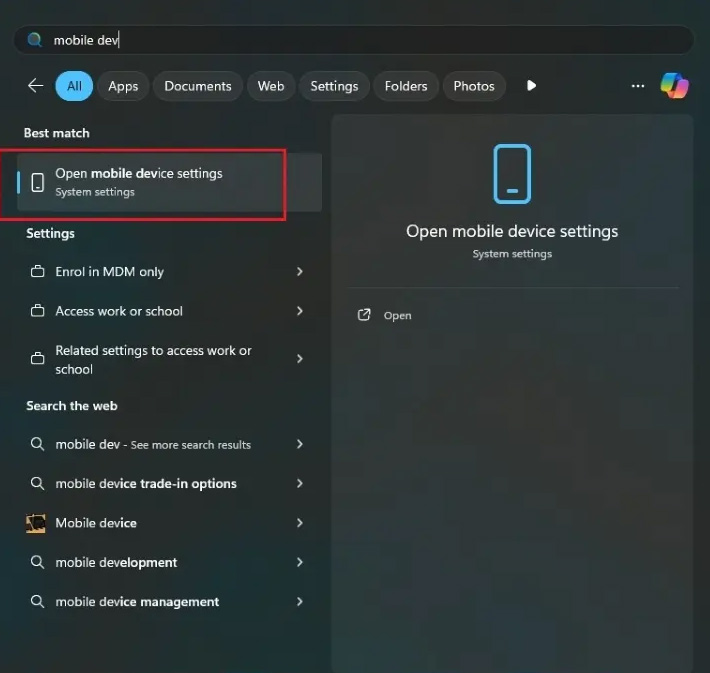Viewport: 710px width, 673px height.
Task: Expand the mobile device management chevron
Action: click(299, 602)
